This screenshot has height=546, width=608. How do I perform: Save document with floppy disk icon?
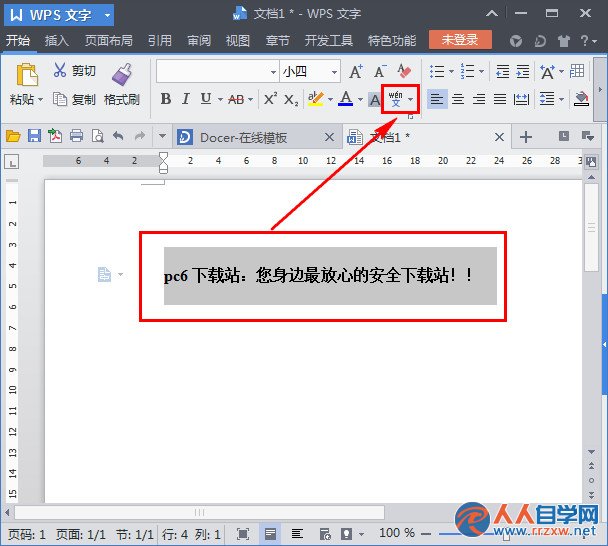(x=35, y=136)
